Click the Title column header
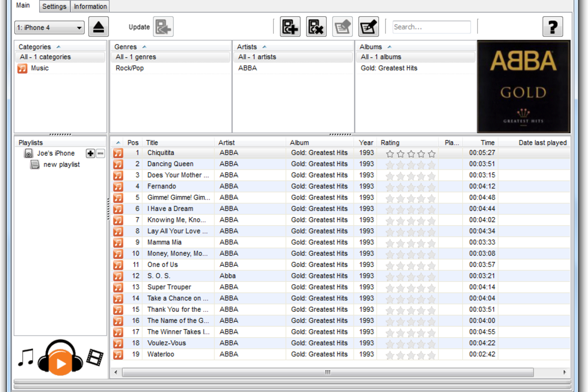 (178, 143)
